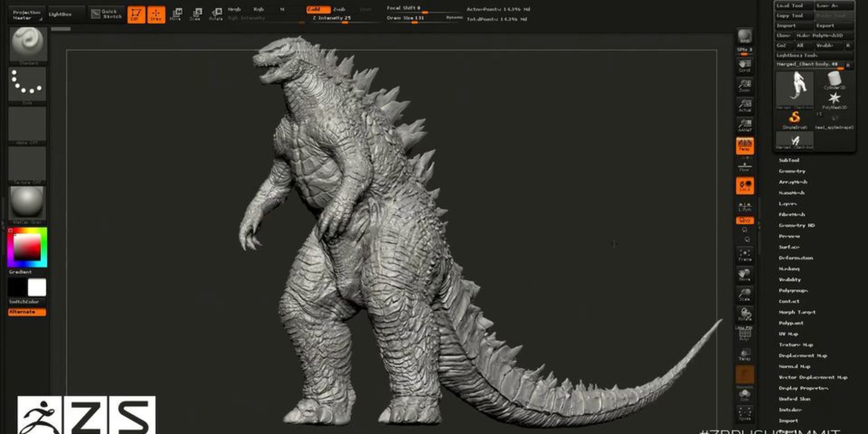
Task: Toggle the XYZ rotation button
Action: coord(744,220)
